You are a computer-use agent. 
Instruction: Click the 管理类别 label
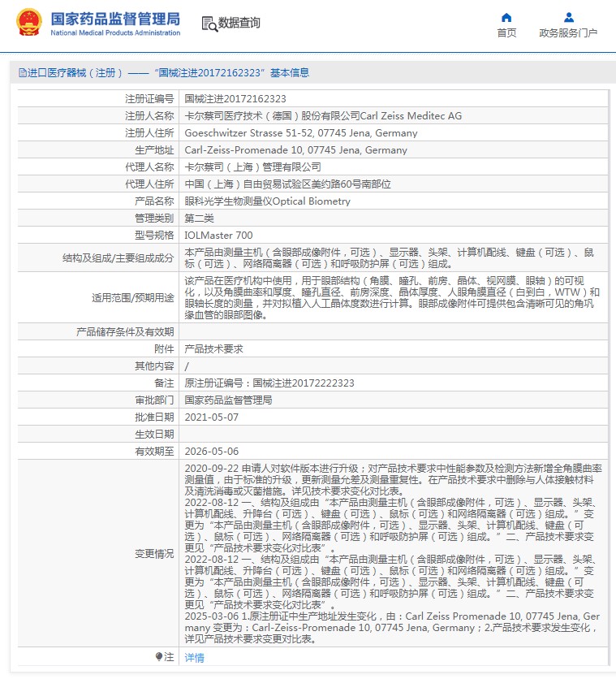click(154, 218)
